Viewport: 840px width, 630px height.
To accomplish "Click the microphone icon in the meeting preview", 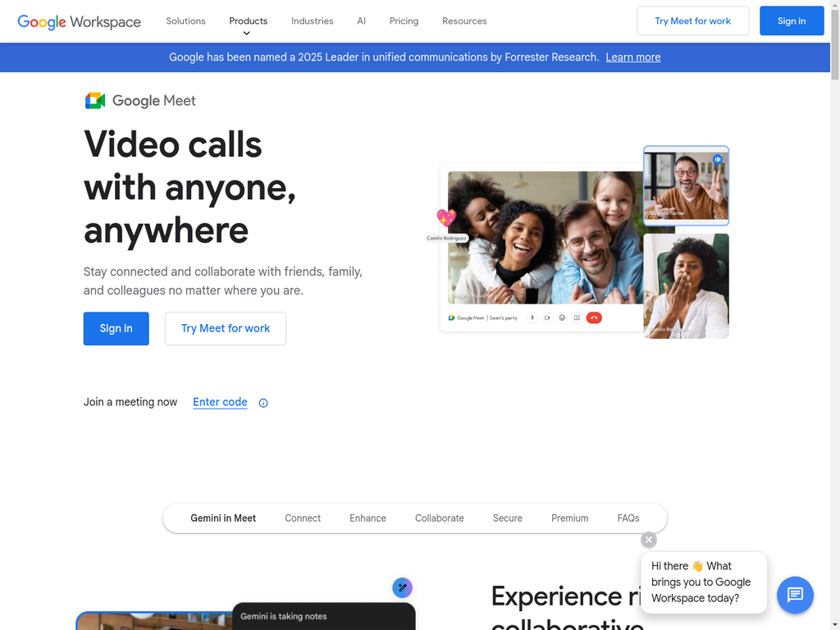I will (532, 317).
